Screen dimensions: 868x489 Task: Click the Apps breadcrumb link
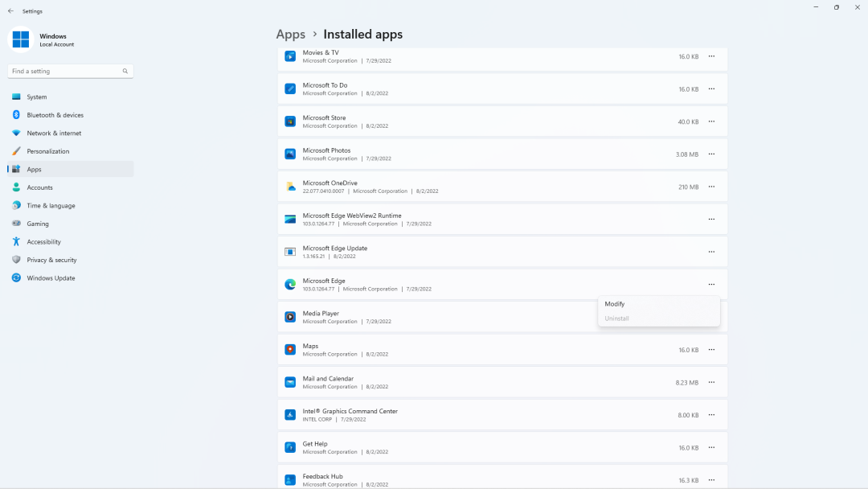[x=290, y=34]
